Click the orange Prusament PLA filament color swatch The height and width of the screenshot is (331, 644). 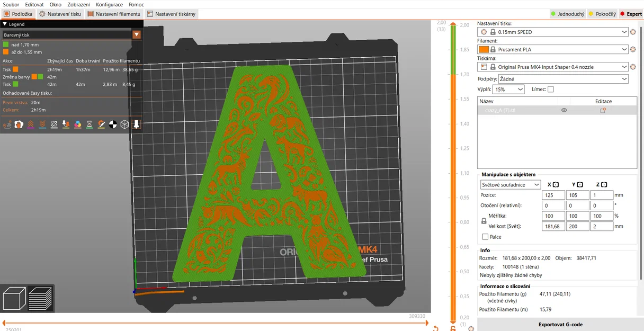tap(483, 50)
